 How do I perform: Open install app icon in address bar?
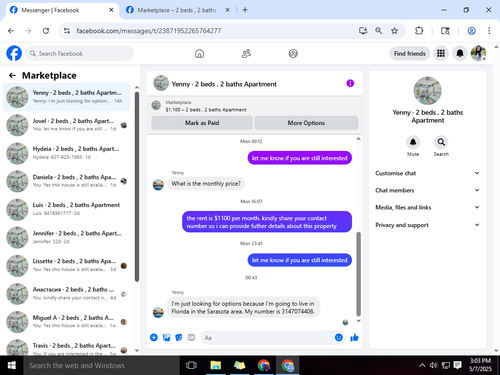(363, 31)
